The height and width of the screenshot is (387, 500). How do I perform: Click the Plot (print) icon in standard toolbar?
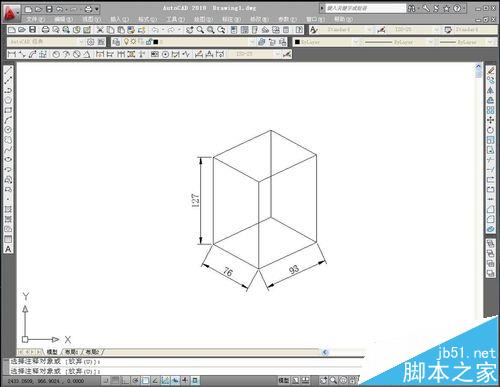(45, 30)
